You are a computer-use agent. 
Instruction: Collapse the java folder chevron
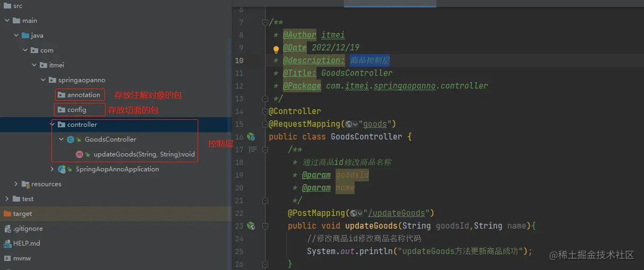click(x=16, y=36)
